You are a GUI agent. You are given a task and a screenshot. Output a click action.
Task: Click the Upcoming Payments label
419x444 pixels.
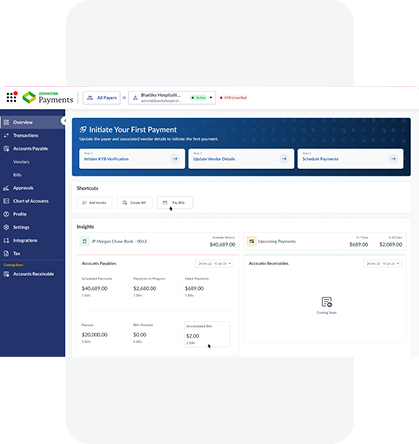[277, 241]
